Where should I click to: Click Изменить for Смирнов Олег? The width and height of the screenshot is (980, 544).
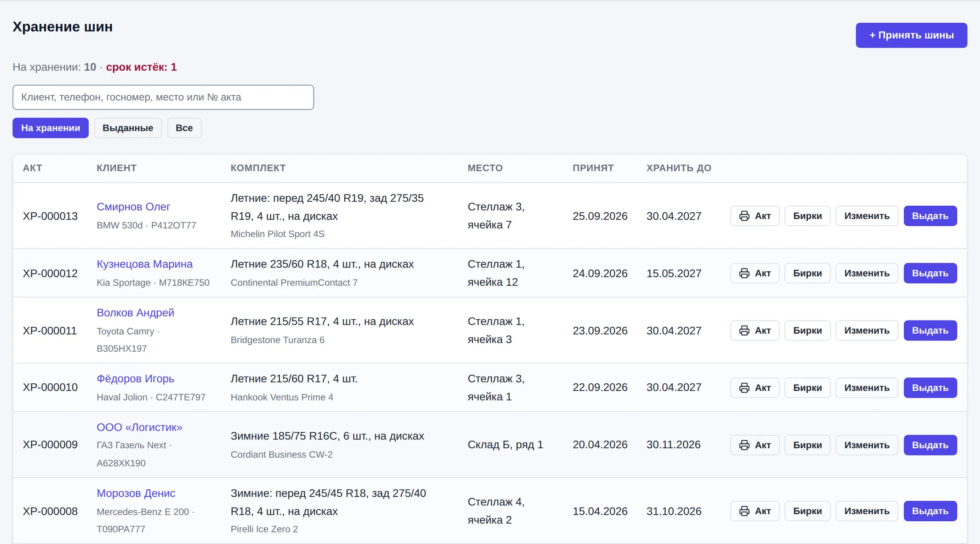(x=867, y=216)
